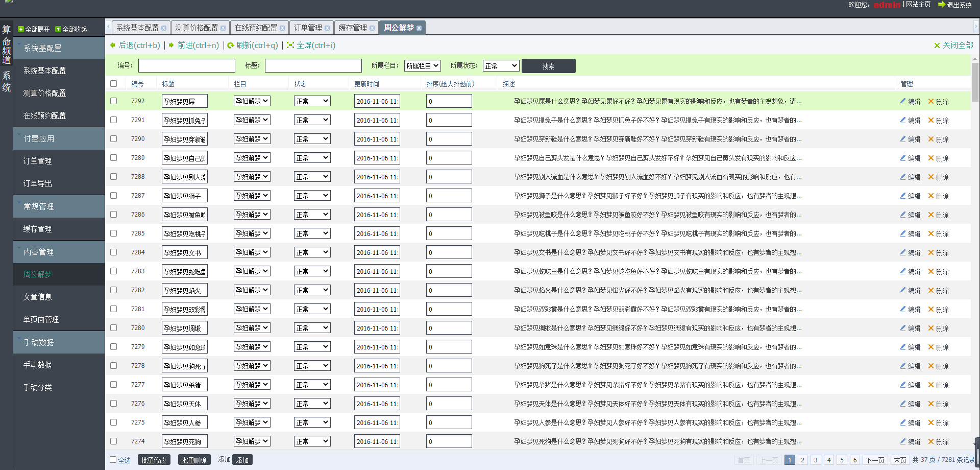Toggle the bottom 全选 checkbox
This screenshot has width=980, height=470.
(113, 459)
